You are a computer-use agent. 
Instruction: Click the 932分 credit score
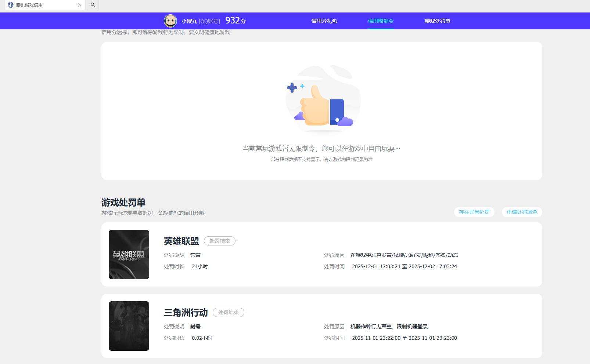(235, 21)
